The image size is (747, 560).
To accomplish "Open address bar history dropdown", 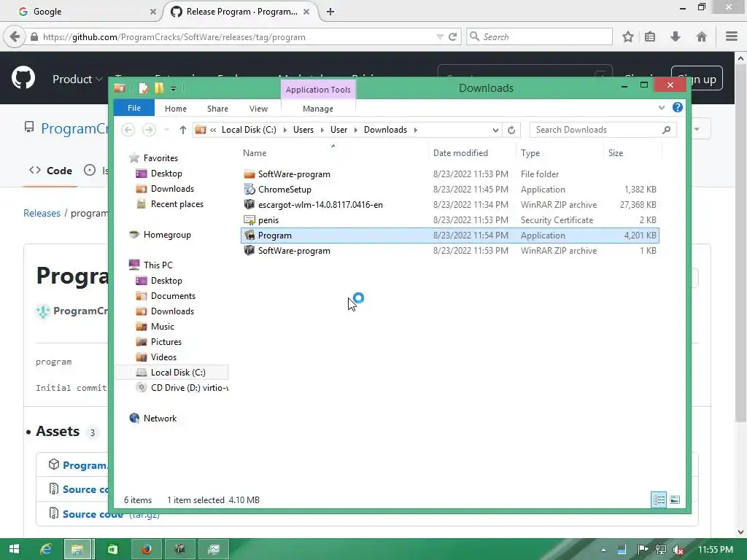I will (495, 130).
